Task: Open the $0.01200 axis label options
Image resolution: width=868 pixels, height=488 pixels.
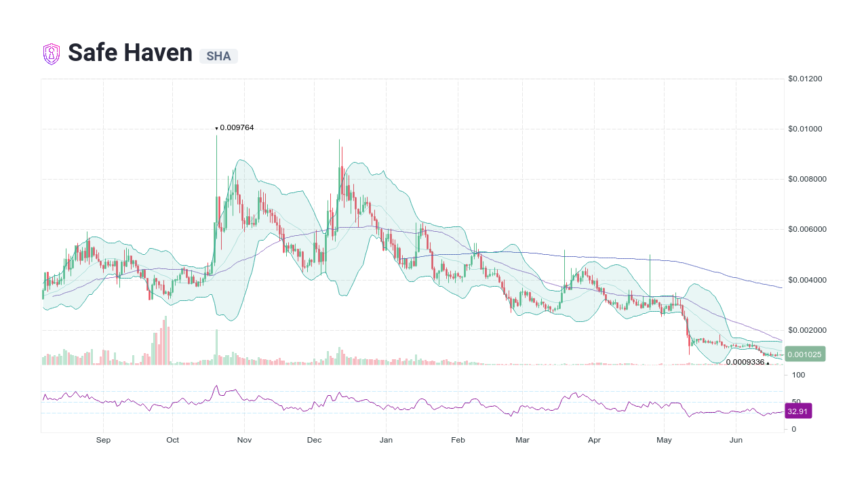Action: pos(805,79)
